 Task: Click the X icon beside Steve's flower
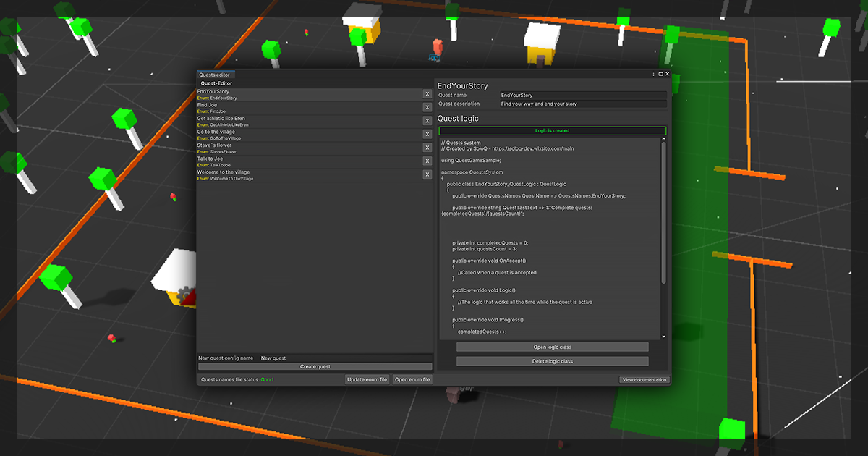427,147
